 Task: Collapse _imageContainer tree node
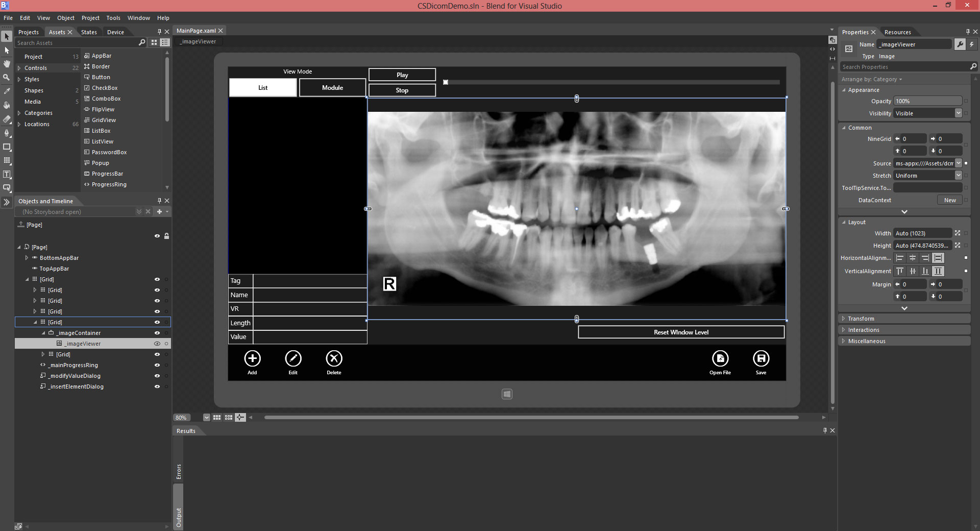43,333
